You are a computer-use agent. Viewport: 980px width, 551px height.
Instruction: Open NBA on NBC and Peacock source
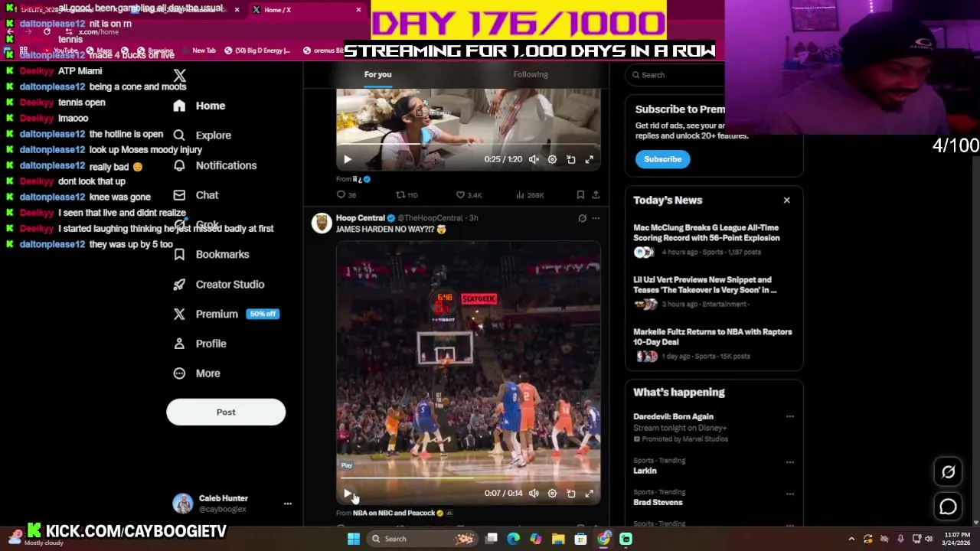(x=394, y=513)
